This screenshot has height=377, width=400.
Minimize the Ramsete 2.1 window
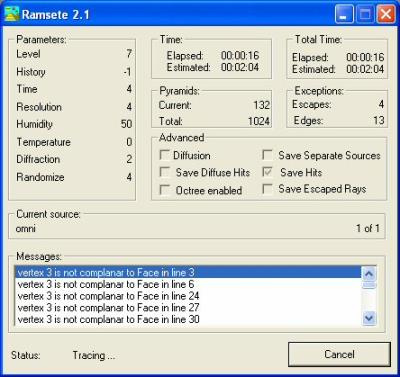(x=344, y=14)
